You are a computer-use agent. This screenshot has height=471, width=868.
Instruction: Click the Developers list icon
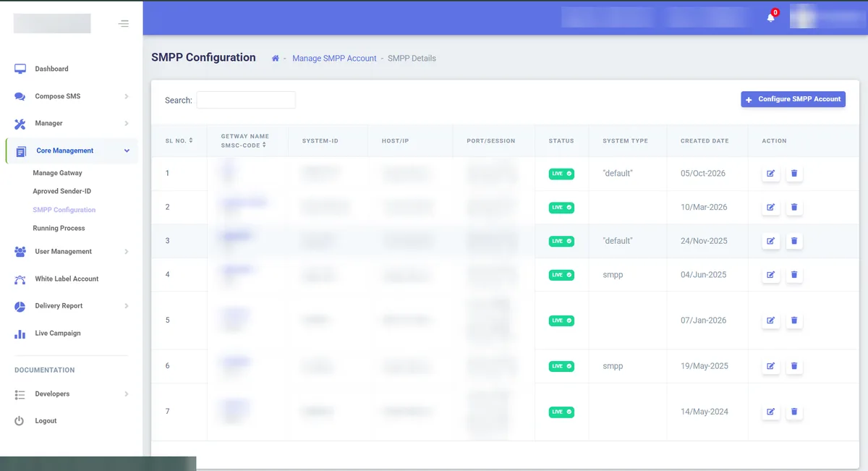tap(20, 394)
